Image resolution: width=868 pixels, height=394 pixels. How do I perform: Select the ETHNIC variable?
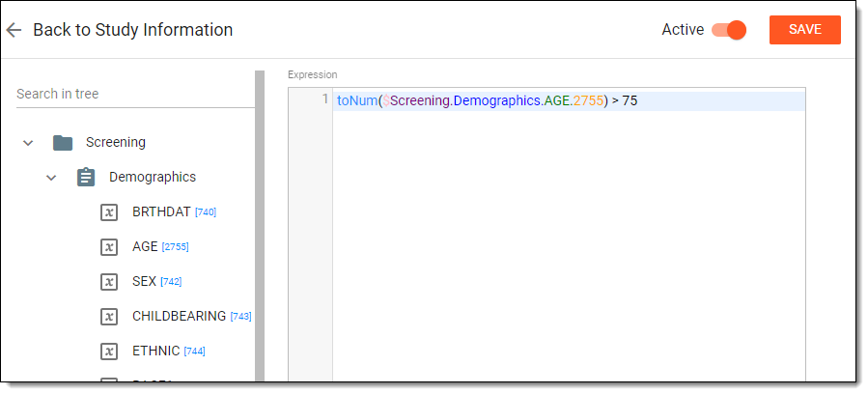pos(156,351)
